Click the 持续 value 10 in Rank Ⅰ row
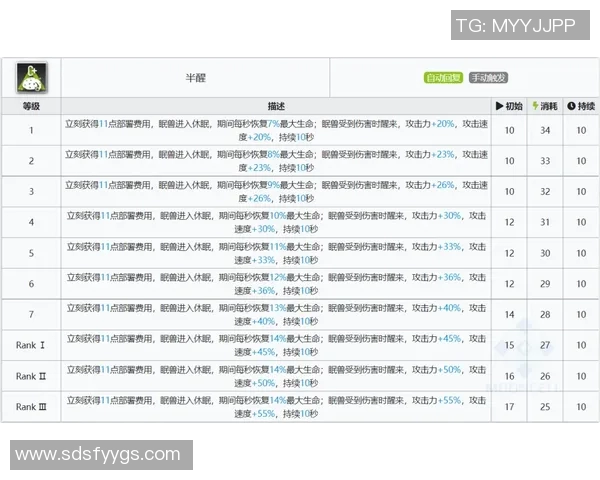The image size is (600, 480). pyautogui.click(x=581, y=345)
